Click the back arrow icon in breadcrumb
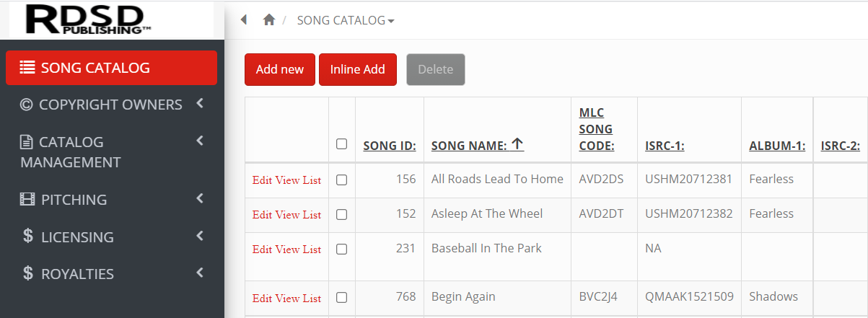868x318 pixels. [x=244, y=20]
